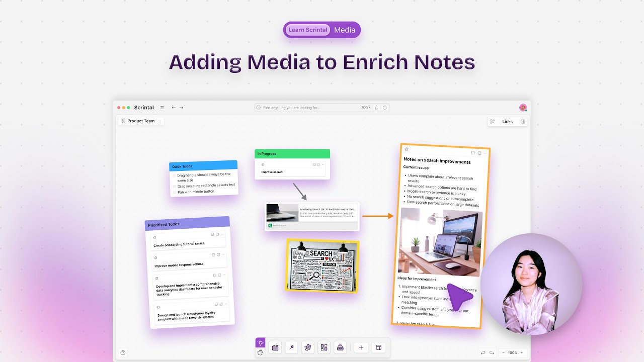The width and height of the screenshot is (644, 362).
Task: Click the emoji icon on Improve search card
Action: tap(263, 164)
